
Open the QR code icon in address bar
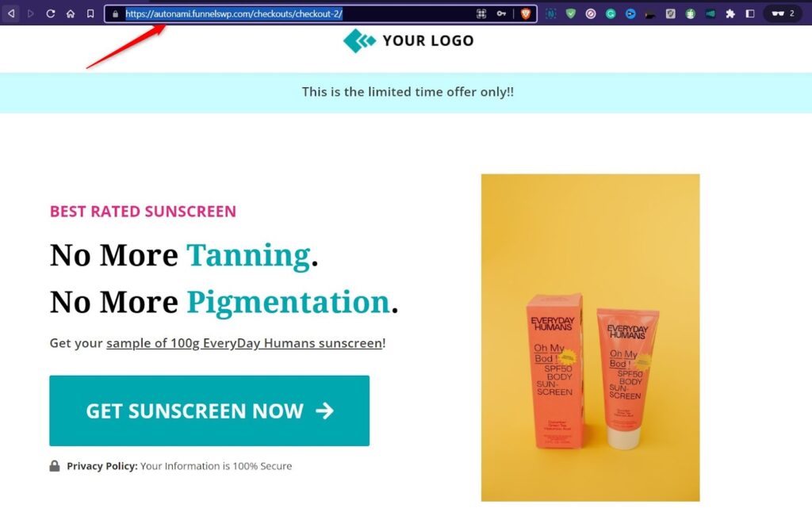481,14
